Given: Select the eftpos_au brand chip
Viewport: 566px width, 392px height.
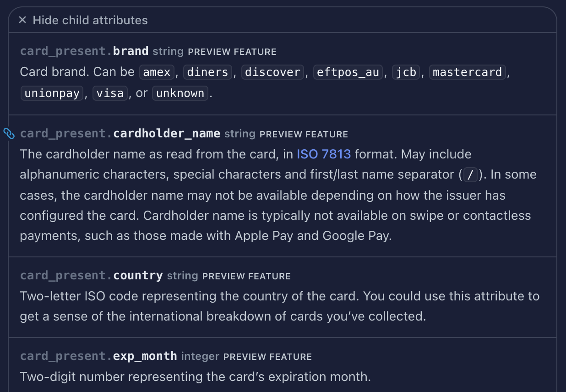Looking at the screenshot, I should 348,71.
